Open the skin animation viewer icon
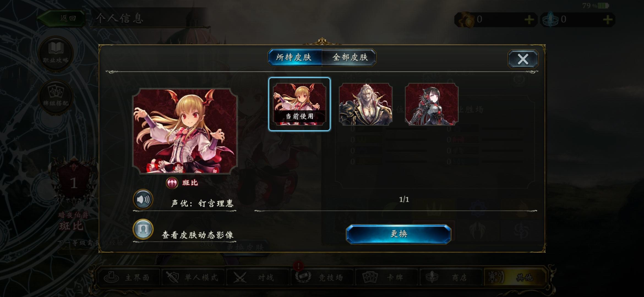This screenshot has height=297, width=644. pyautogui.click(x=143, y=229)
